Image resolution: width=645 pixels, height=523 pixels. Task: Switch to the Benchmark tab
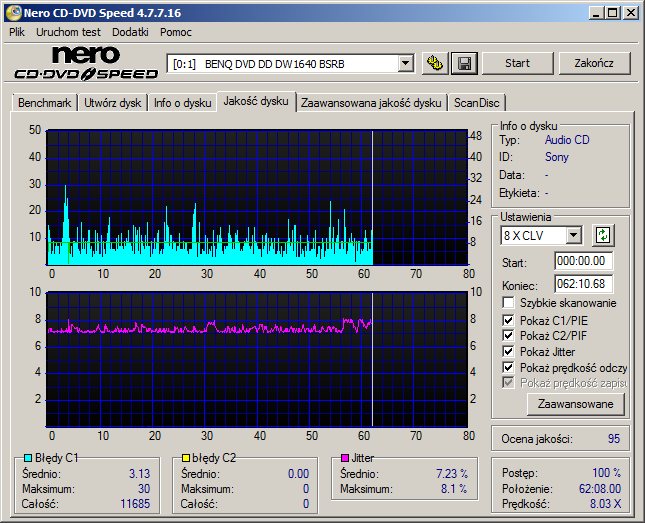click(x=44, y=103)
